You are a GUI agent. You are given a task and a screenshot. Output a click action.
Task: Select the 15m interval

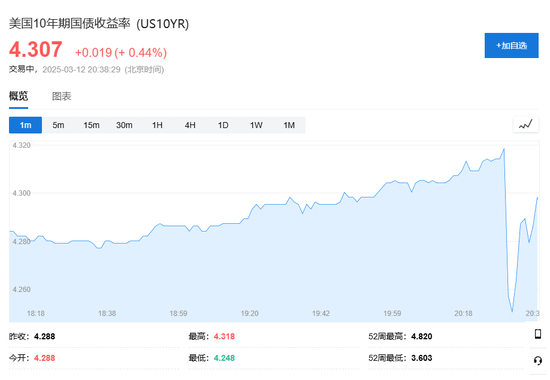pos(91,125)
